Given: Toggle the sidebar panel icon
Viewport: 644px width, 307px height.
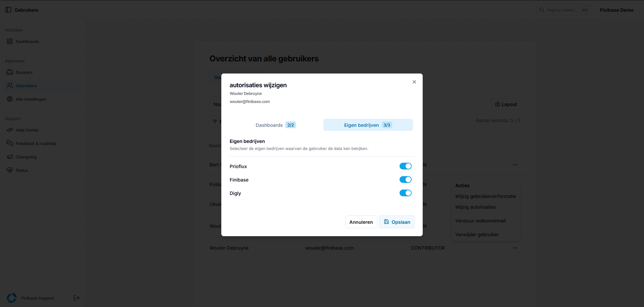Looking at the screenshot, I should (x=8, y=10).
